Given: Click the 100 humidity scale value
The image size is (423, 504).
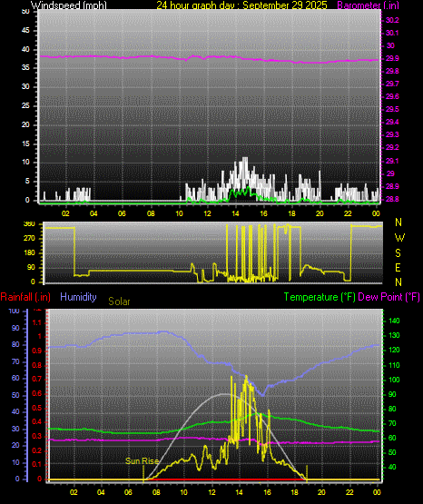Looking at the screenshot, I should pos(15,311).
